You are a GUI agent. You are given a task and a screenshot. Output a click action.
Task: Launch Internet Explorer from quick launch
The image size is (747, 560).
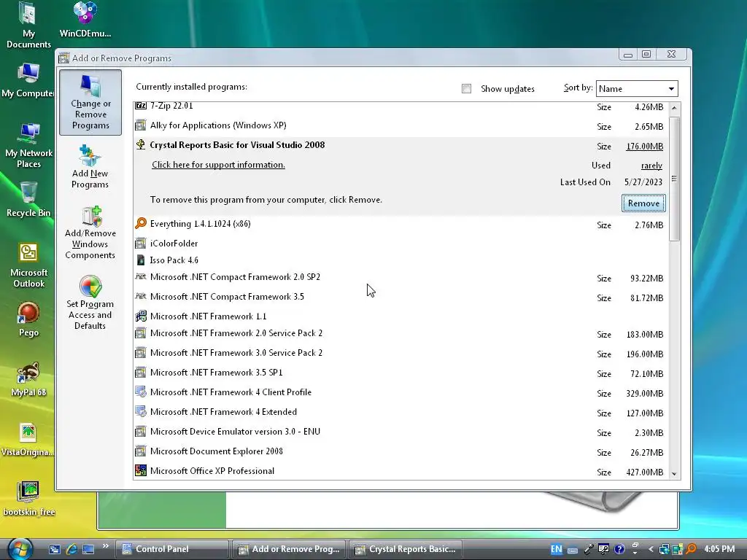72,549
